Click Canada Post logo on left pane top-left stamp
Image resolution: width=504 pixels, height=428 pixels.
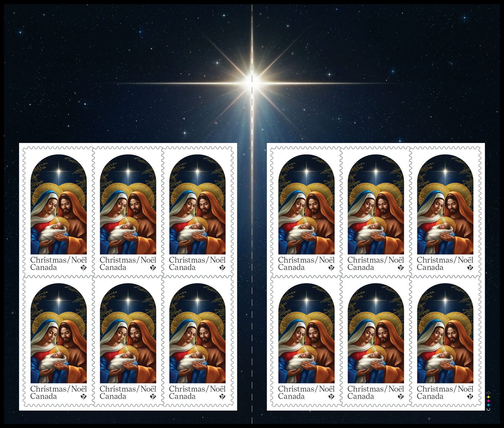tap(84, 268)
